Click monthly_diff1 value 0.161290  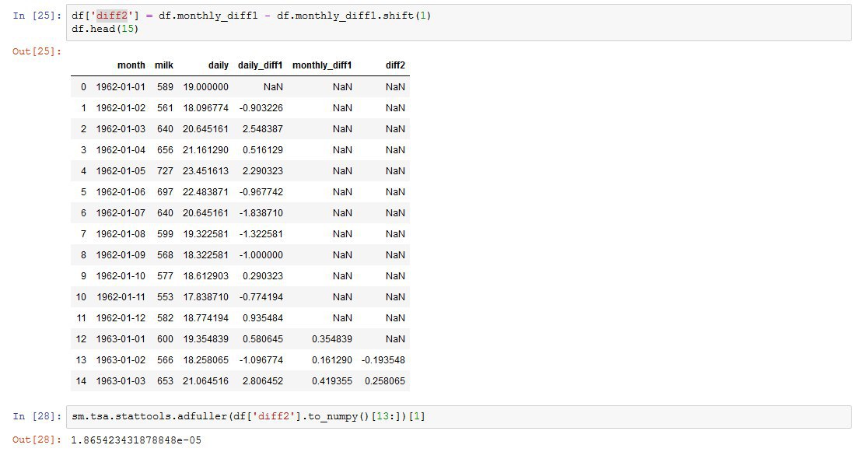(x=332, y=361)
